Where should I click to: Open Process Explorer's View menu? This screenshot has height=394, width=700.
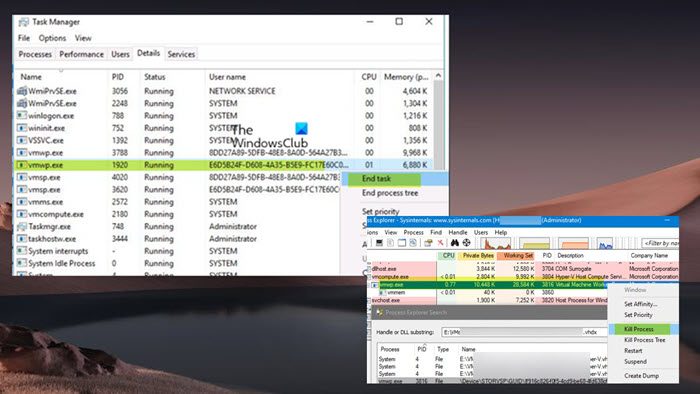tap(391, 232)
